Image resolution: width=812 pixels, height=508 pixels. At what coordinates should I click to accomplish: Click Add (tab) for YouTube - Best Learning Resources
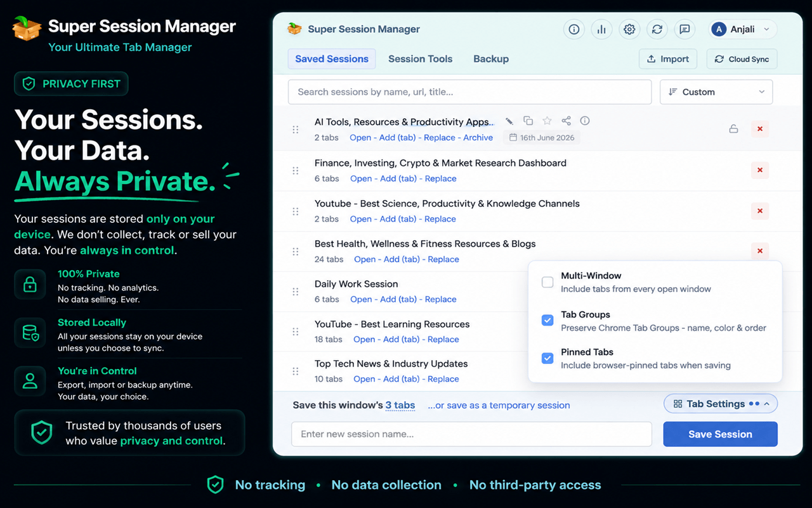click(x=401, y=339)
